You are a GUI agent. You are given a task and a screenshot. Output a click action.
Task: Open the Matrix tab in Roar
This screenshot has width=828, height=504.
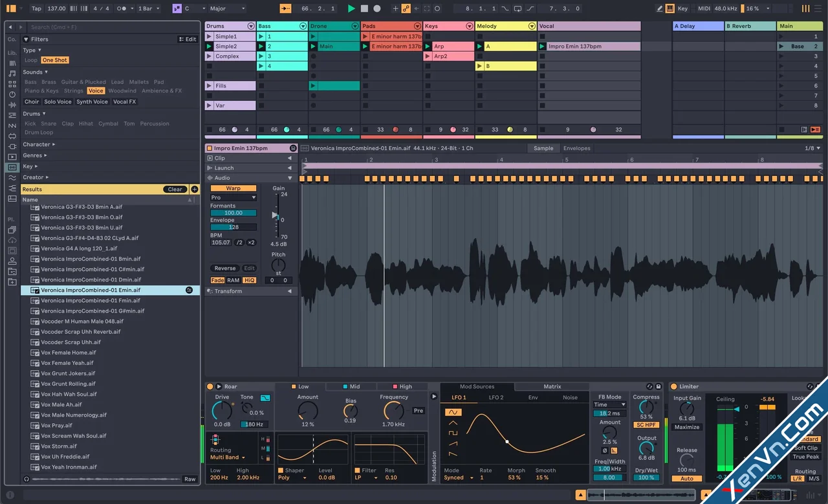552,387
